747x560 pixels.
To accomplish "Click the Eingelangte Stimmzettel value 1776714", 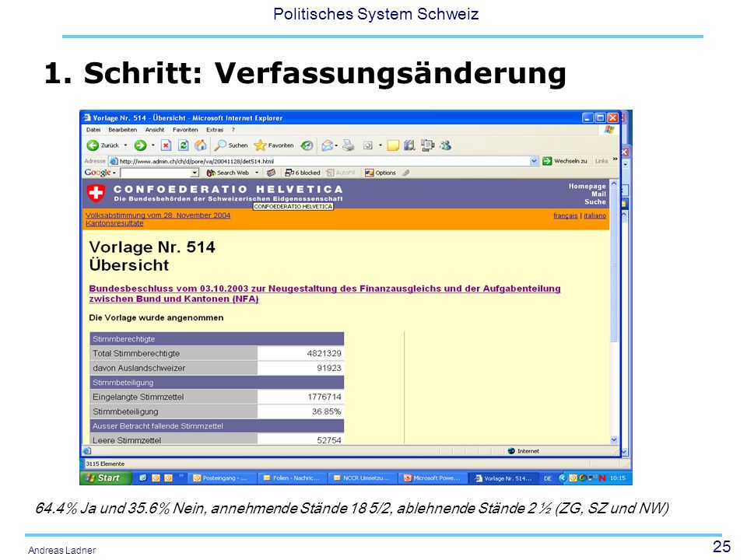I will 324,397.
